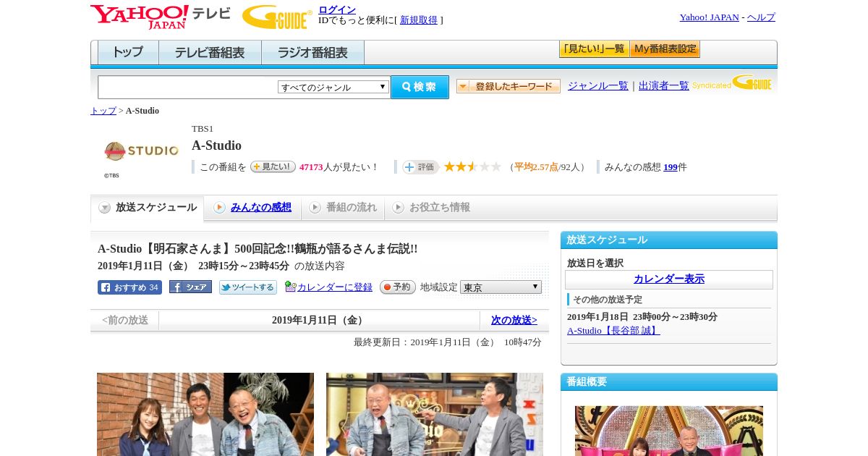The image size is (868, 456).
Task: Open the 地域設定 東京 region dropdown
Action: tap(501, 287)
